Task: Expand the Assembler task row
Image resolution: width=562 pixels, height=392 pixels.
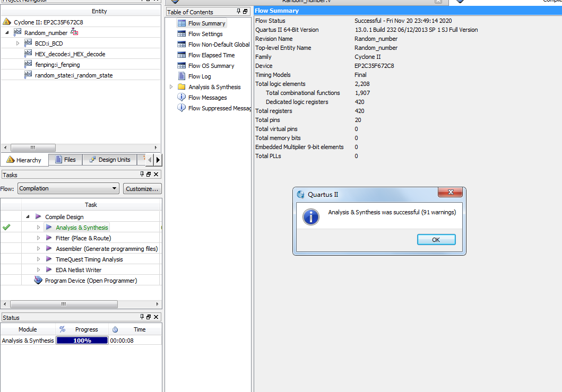Action: (38, 248)
